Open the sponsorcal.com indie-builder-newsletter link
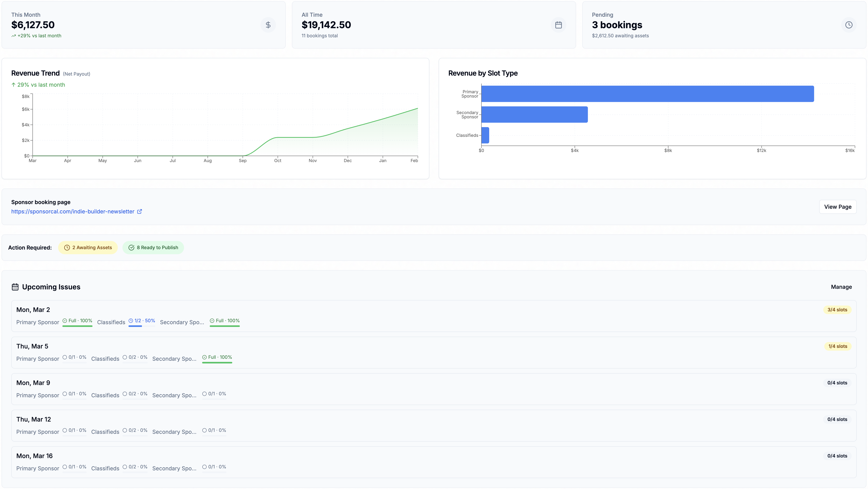 pyautogui.click(x=73, y=212)
